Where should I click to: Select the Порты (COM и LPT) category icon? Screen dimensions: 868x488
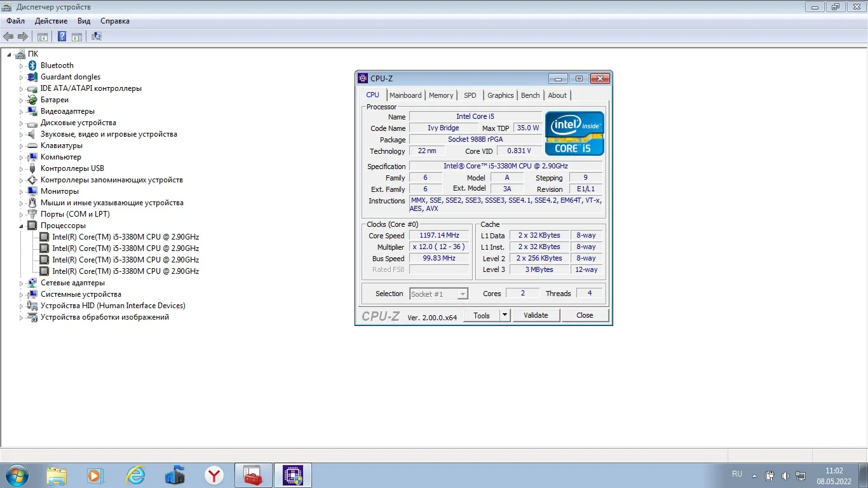pos(32,214)
